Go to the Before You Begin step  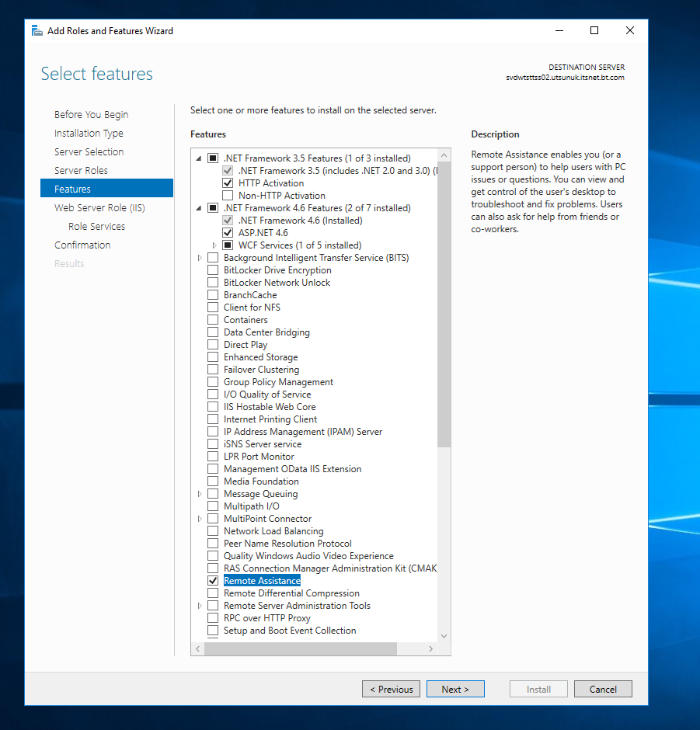[91, 114]
